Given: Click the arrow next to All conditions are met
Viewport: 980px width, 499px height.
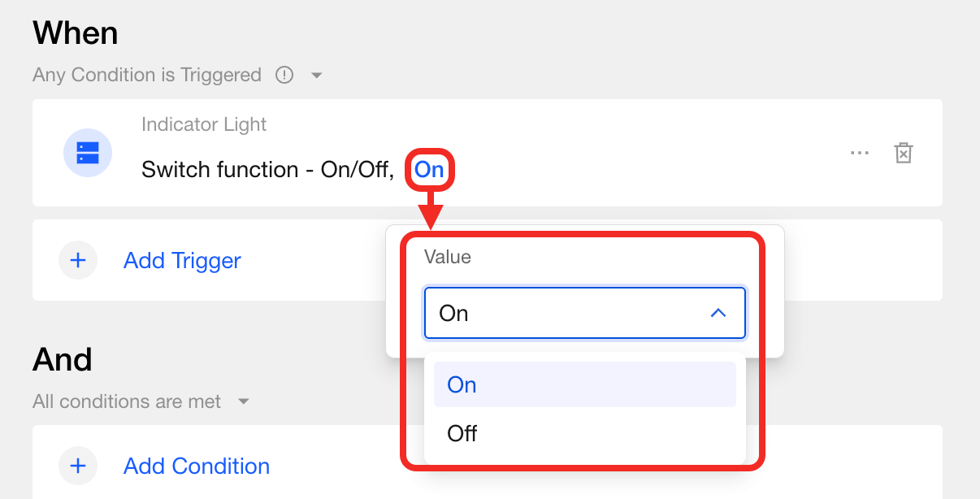Looking at the screenshot, I should coord(243,402).
